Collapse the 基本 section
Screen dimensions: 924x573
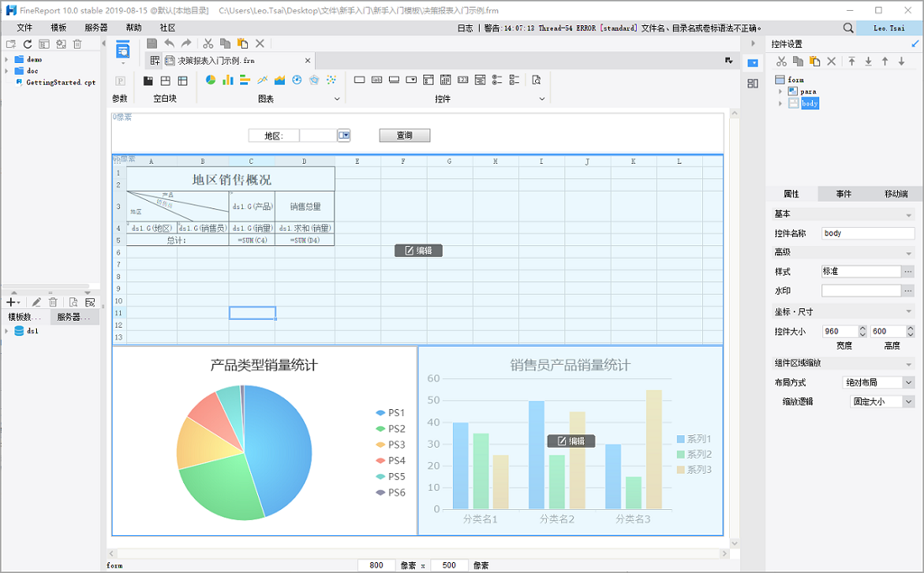tap(908, 214)
